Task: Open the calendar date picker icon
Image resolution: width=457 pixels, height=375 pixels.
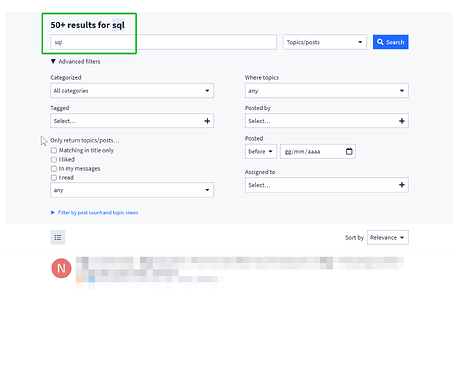Action: 349,151
